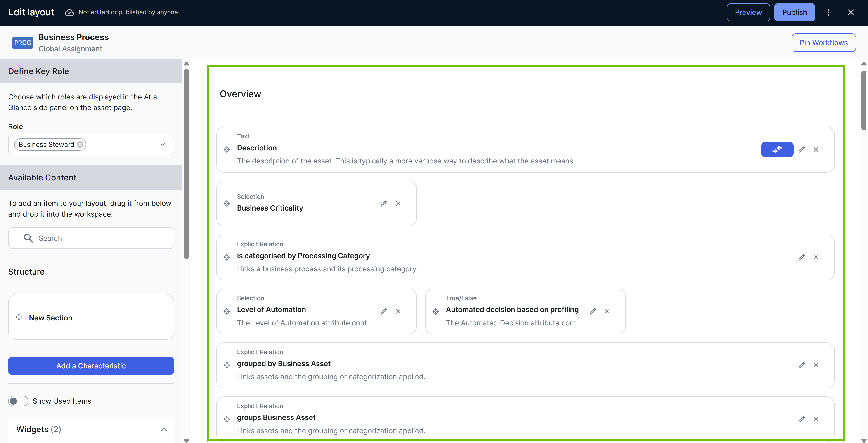
Task: Remove Automated decision based on profiling item
Action: 607,311
